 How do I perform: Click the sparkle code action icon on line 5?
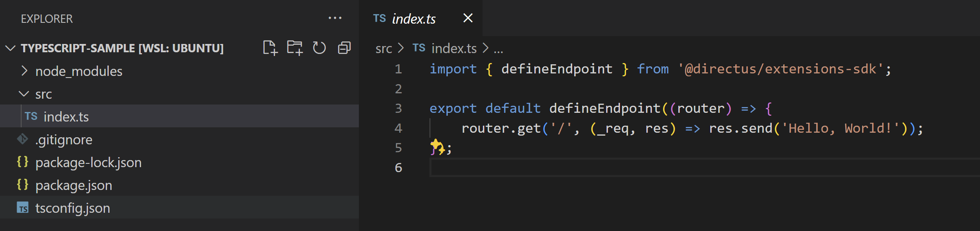point(437,146)
